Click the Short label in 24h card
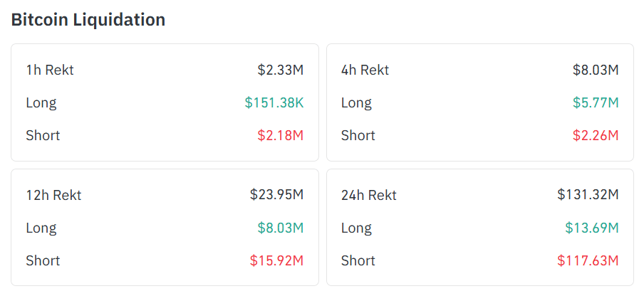The image size is (644, 296). tap(358, 260)
